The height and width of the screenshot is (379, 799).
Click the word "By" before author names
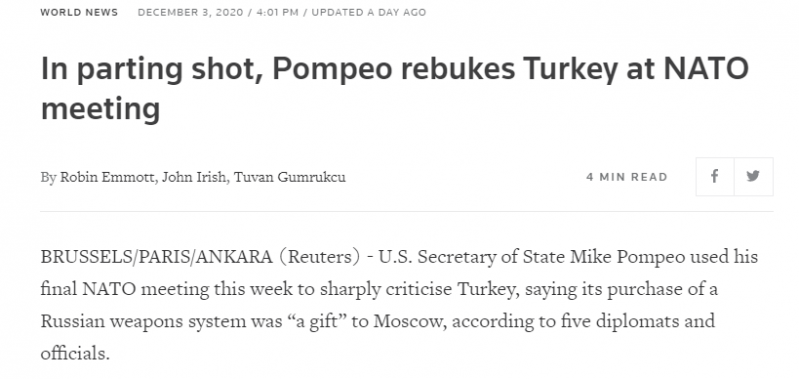(x=48, y=177)
